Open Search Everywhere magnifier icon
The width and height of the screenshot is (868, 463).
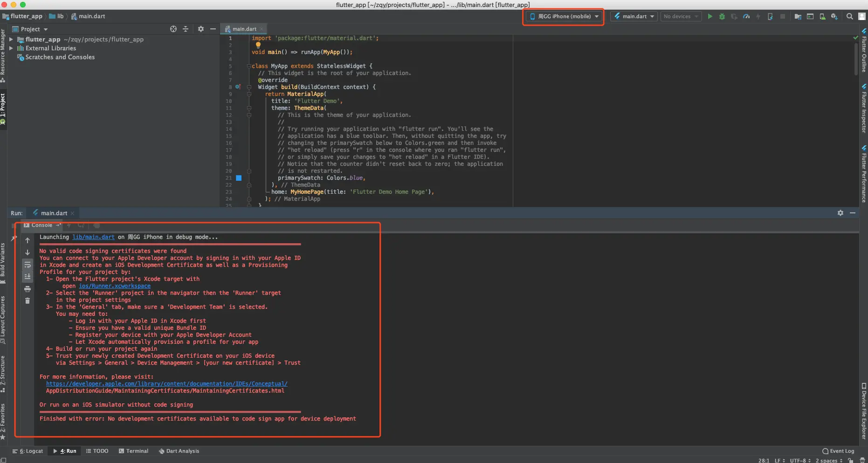tap(850, 16)
